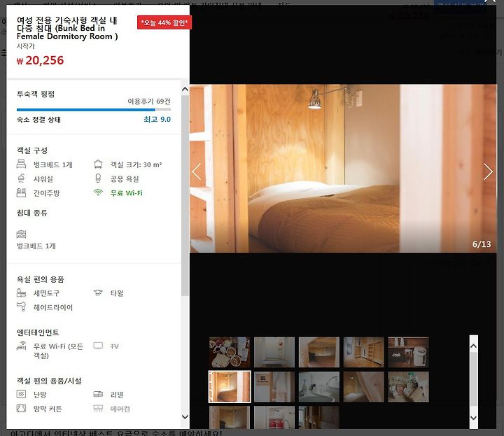This screenshot has width=504, height=436.
Task: Click the main bunk bed photo
Action: (343, 168)
